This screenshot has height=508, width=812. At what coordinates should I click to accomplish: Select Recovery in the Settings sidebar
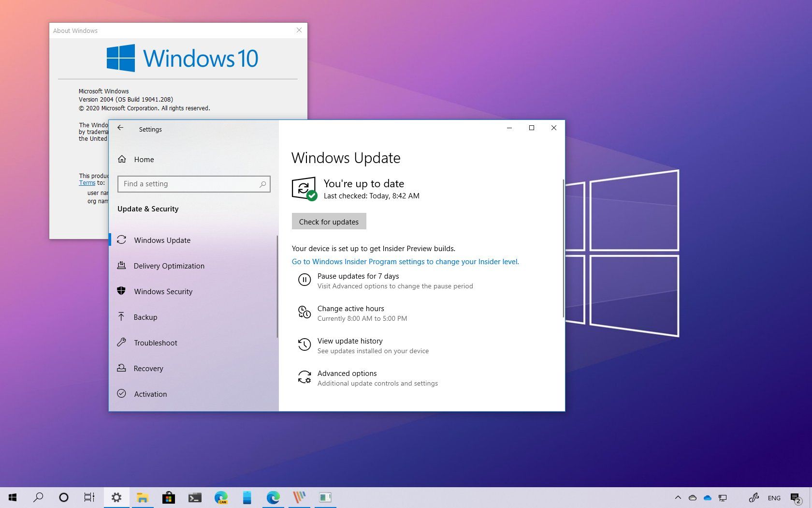[148, 368]
